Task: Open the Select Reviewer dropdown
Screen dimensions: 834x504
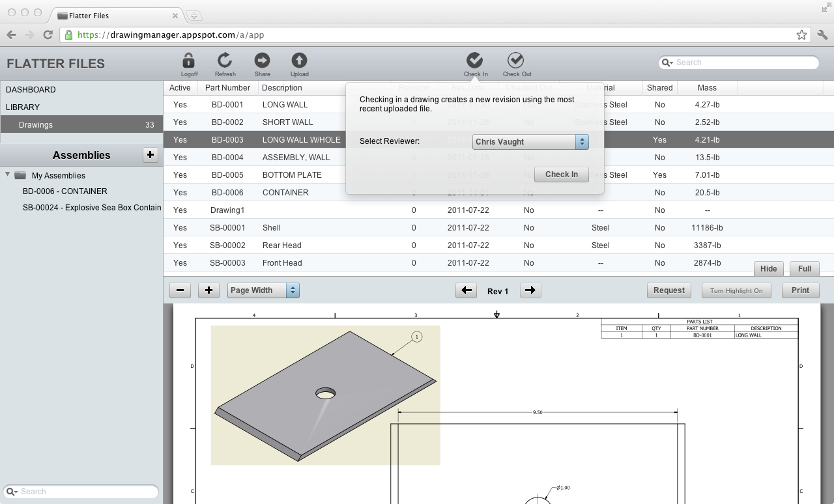Action: pos(530,141)
